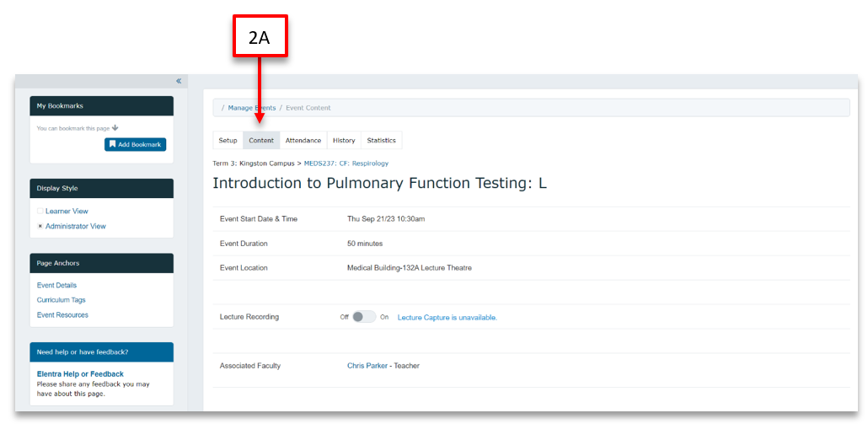Image resolution: width=868 pixels, height=440 pixels.
Task: Click Medical Building-132A Lecture Theatre text
Action: [409, 268]
